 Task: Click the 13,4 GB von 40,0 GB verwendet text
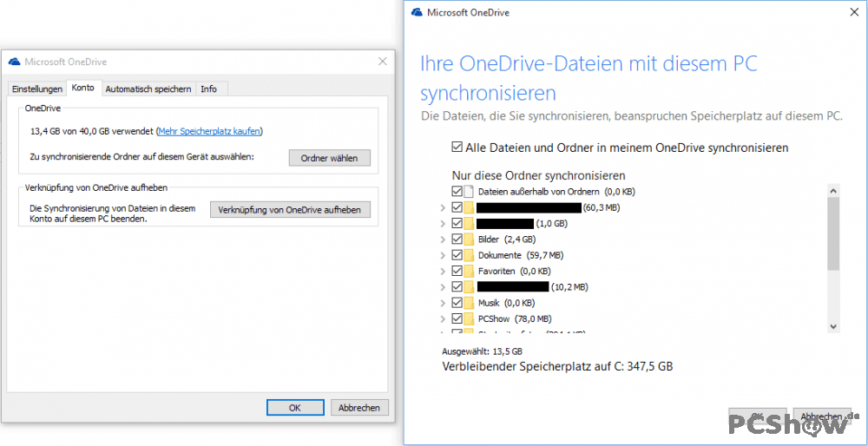(93, 132)
